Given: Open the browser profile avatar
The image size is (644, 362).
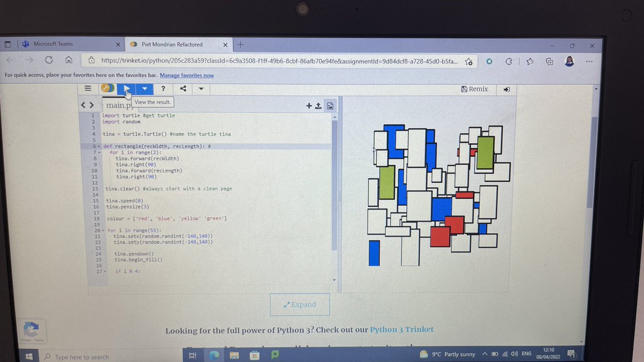Looking at the screenshot, I should (x=569, y=62).
